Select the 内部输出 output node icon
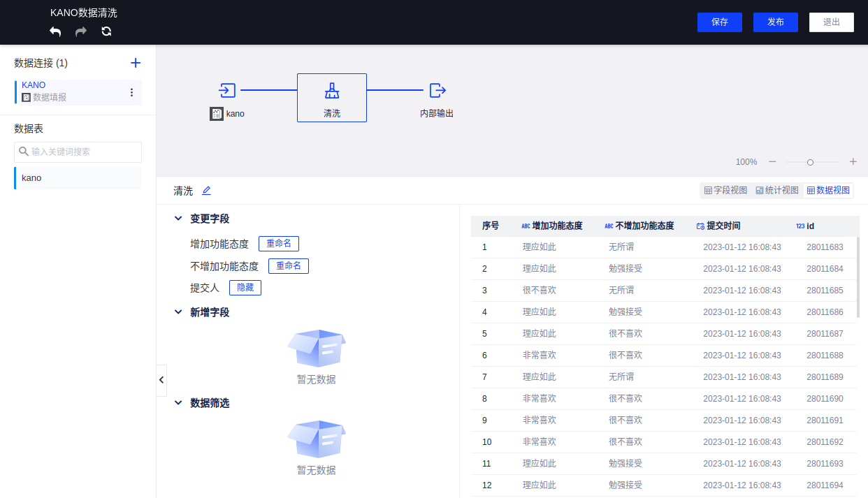The image size is (868, 498). pos(437,90)
